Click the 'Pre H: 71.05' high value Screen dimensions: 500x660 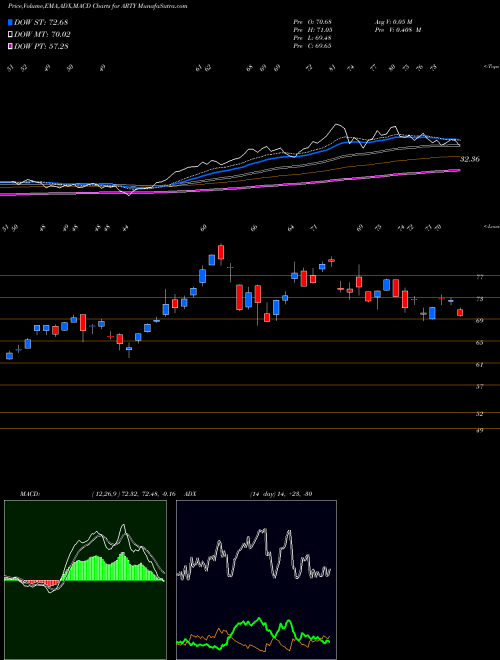313,30
